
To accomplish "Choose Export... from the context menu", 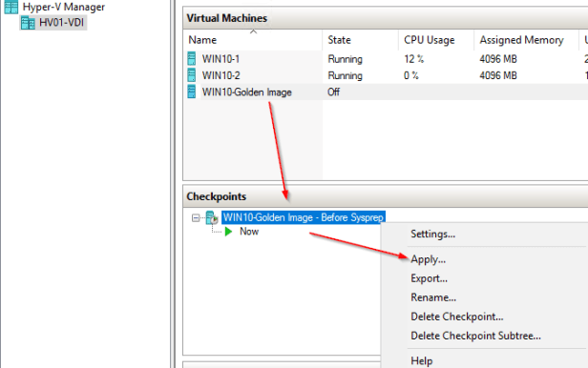I will tap(429, 278).
